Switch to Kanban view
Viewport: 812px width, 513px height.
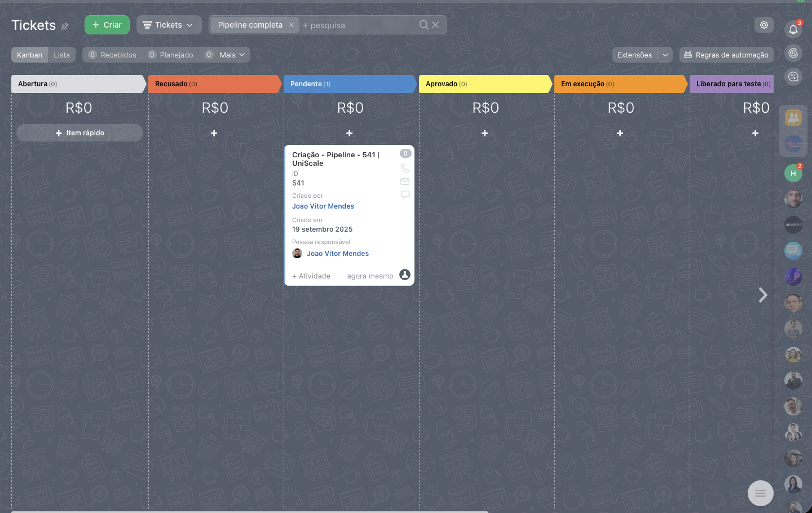point(29,55)
